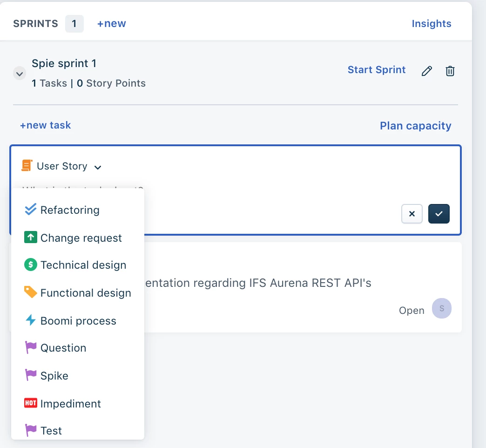Click the pencil edit sprint icon
This screenshot has width=486, height=448.
tap(426, 71)
